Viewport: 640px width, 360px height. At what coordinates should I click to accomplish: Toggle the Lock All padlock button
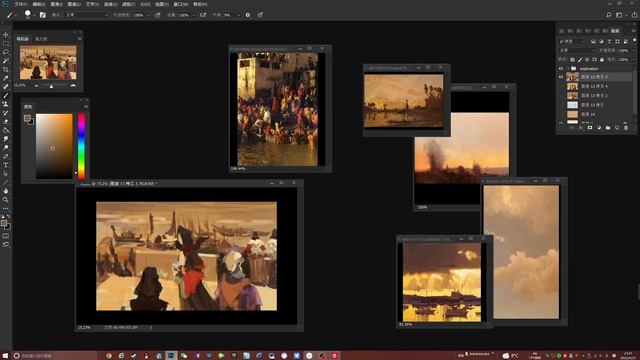602,60
